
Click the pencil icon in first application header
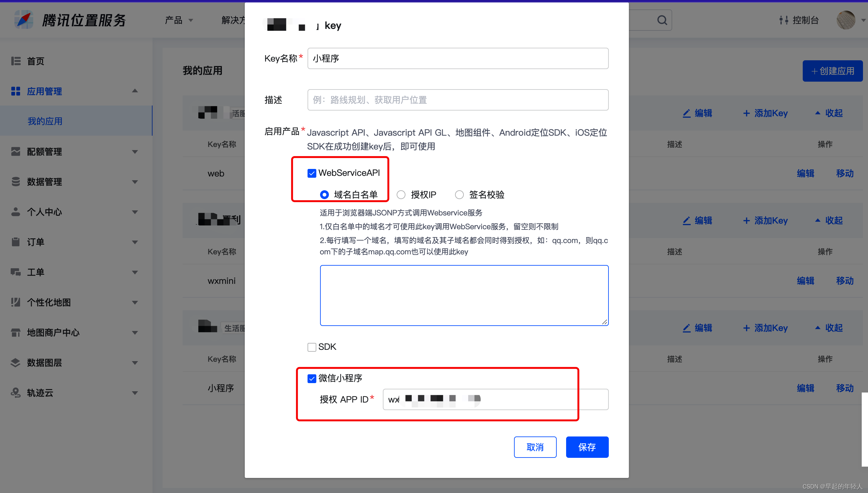(686, 113)
